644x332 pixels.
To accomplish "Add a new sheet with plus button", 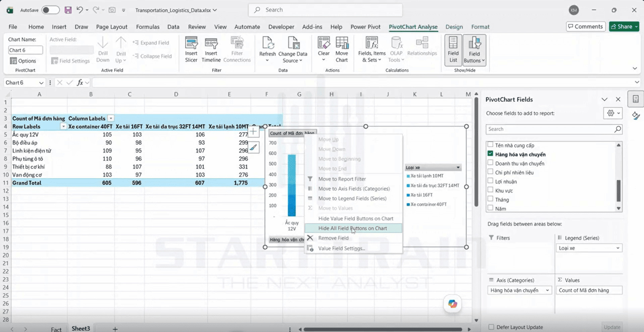I will point(115,329).
